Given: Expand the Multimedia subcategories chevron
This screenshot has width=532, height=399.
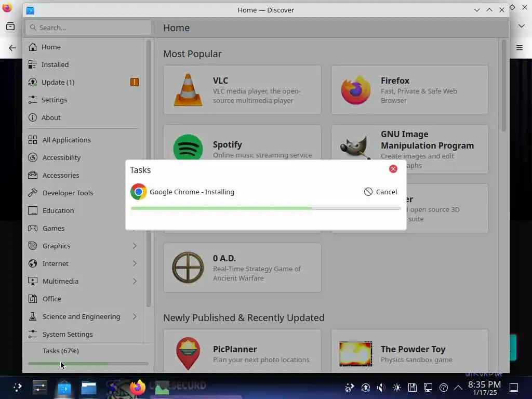Looking at the screenshot, I should pos(135,281).
